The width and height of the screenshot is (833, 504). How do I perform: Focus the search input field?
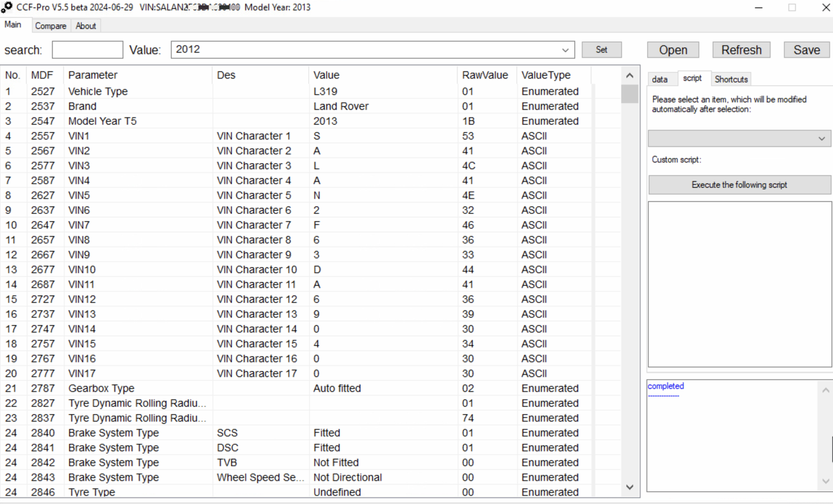click(87, 50)
